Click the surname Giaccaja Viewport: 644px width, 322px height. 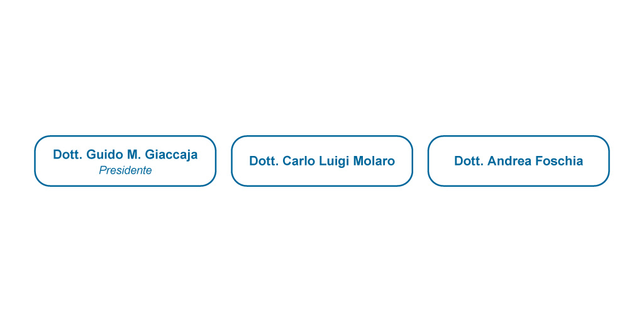tap(171, 155)
